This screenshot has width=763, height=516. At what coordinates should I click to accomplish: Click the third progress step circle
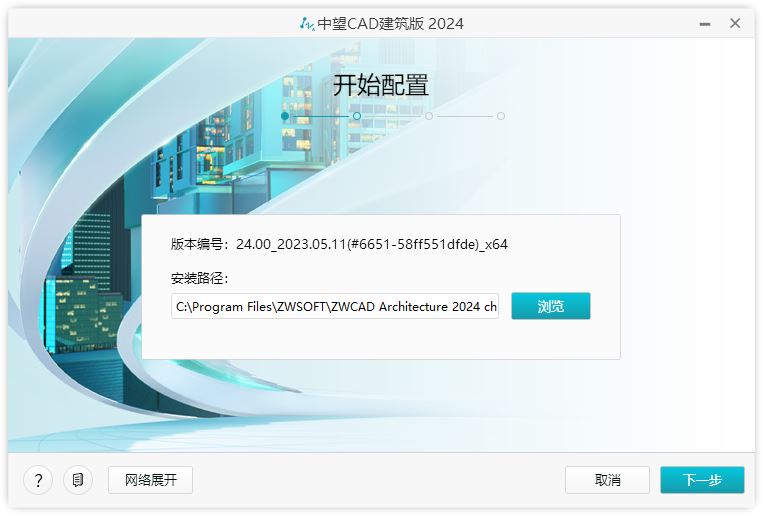pyautogui.click(x=429, y=116)
